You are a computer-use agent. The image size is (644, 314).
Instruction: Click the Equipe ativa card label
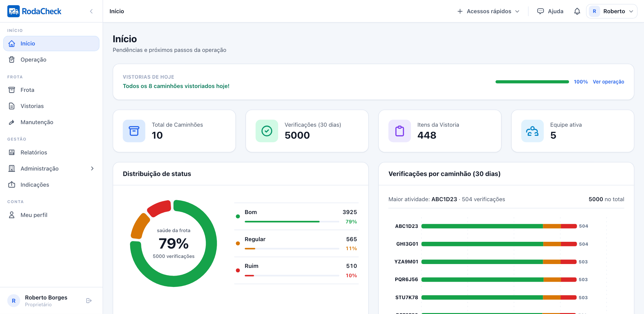click(566, 125)
